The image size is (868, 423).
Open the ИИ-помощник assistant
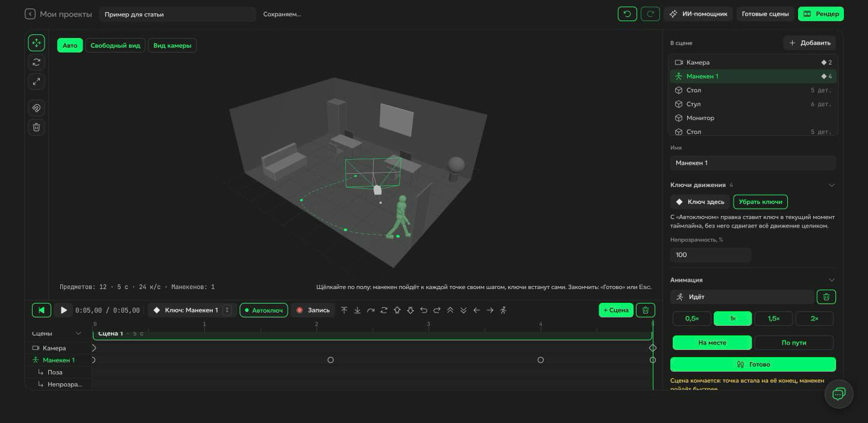[698, 14]
